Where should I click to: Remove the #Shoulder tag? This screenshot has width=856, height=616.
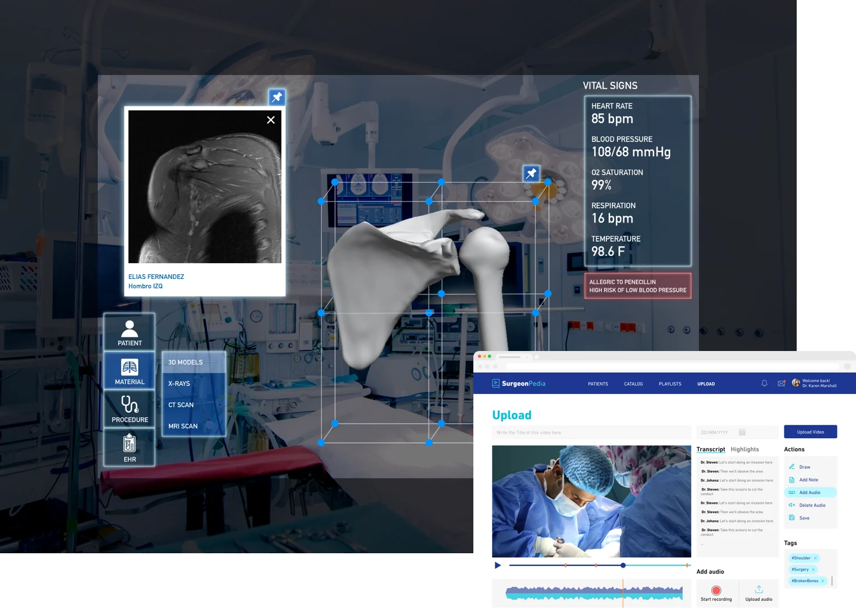(815, 558)
